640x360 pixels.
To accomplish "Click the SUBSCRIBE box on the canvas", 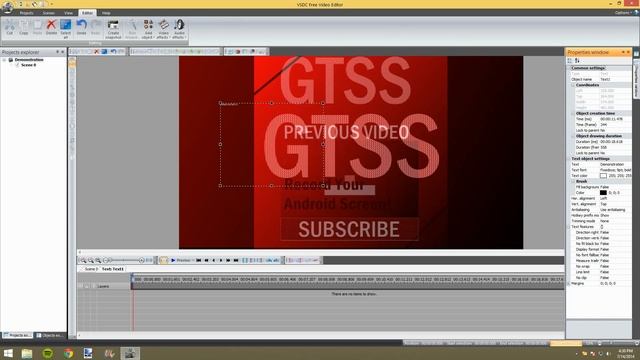I will [x=349, y=229].
